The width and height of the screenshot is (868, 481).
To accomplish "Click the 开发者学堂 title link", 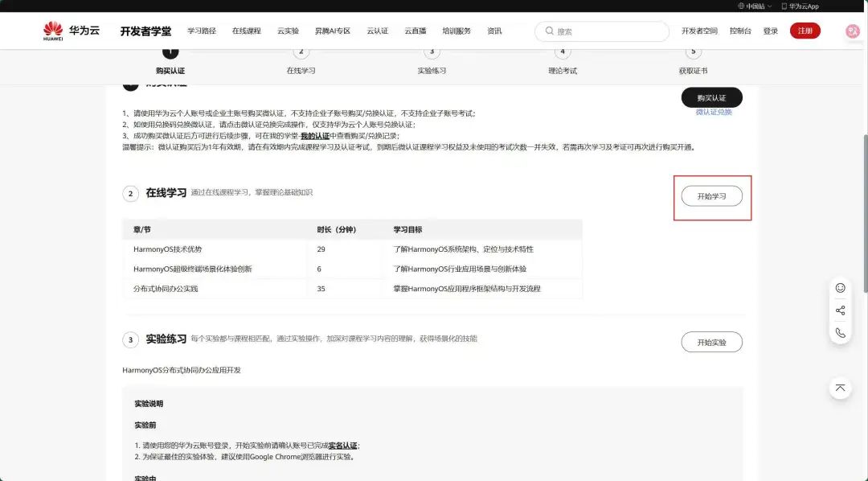I will coord(145,31).
